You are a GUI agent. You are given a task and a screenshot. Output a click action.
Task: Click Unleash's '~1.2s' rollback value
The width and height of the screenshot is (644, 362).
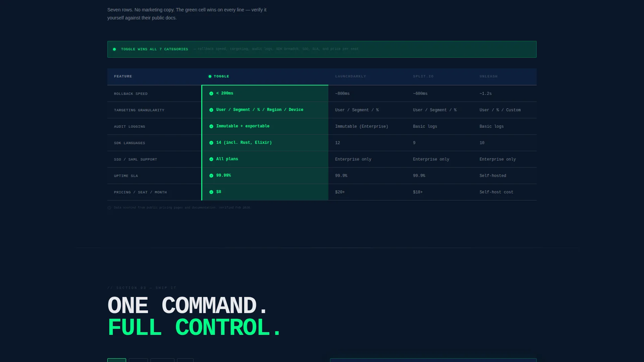(x=485, y=94)
